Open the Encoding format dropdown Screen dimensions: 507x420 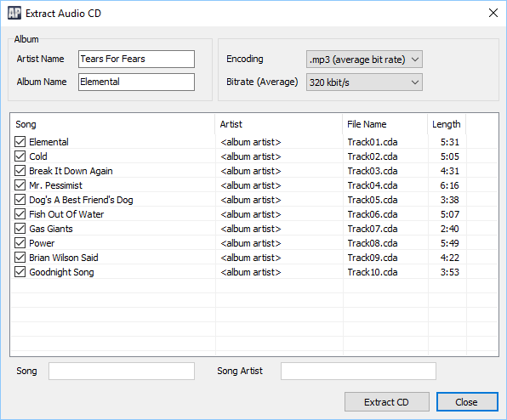(x=364, y=60)
